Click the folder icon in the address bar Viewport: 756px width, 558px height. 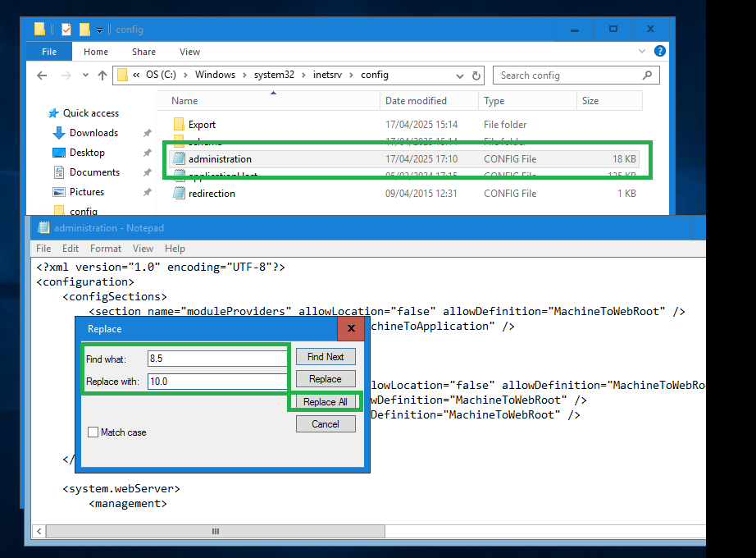click(x=122, y=75)
